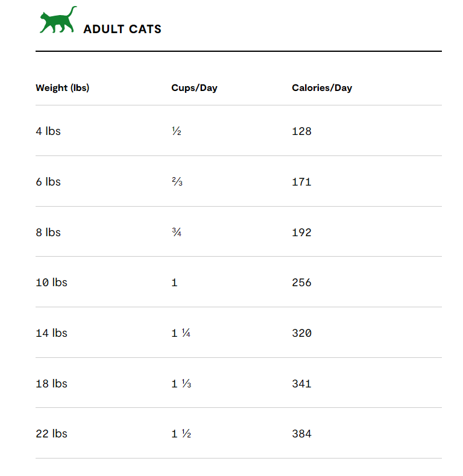Select the 22 lbs weight cell
The image size is (463, 476).
point(51,434)
